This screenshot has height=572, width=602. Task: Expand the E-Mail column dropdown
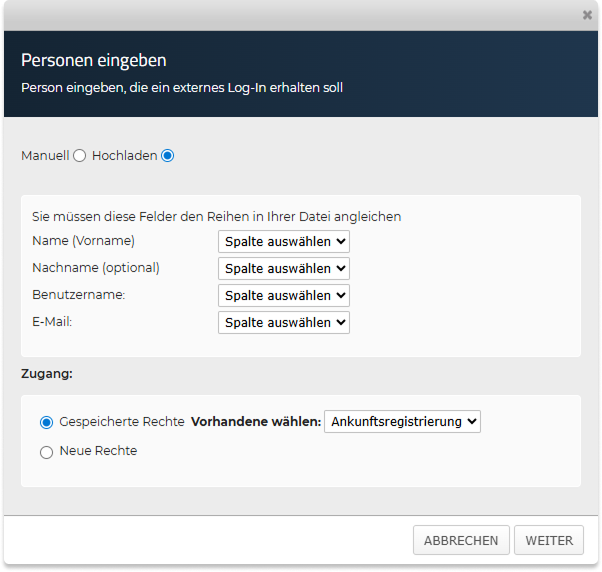coord(283,322)
